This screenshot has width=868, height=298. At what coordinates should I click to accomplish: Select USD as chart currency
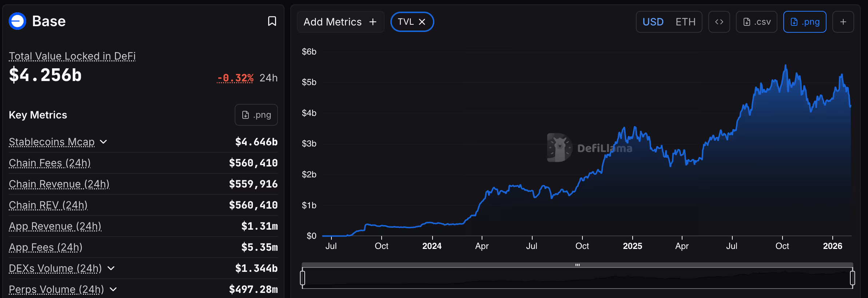[x=653, y=22]
